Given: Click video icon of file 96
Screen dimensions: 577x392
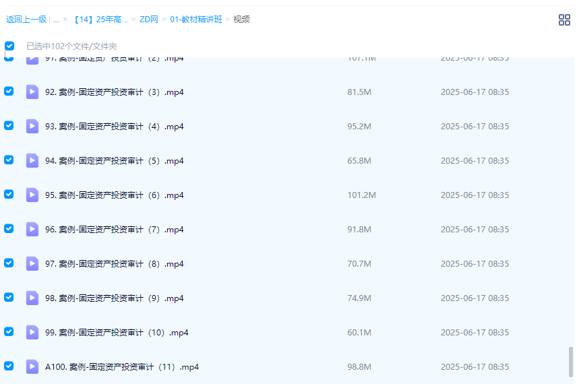Looking at the screenshot, I should point(32,229).
